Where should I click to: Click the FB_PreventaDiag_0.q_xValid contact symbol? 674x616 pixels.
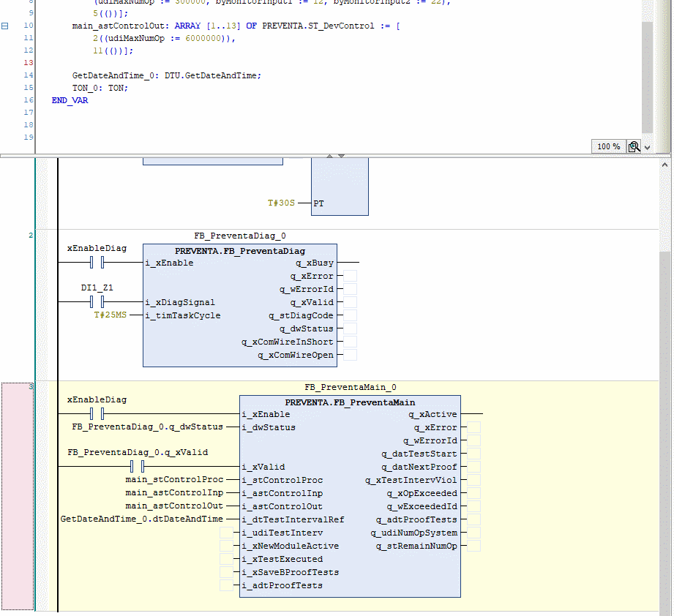pos(138,467)
